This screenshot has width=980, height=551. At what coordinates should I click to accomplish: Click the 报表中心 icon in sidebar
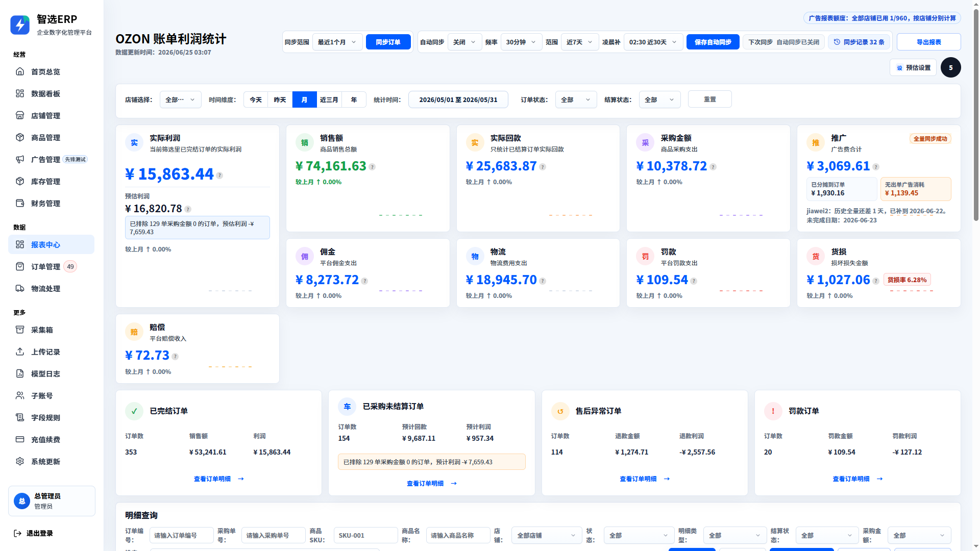click(x=20, y=244)
